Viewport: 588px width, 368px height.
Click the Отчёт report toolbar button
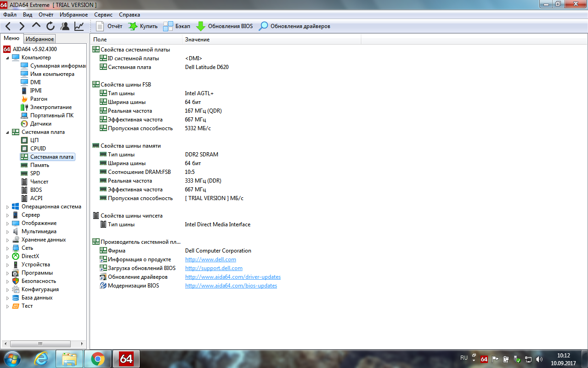(109, 26)
